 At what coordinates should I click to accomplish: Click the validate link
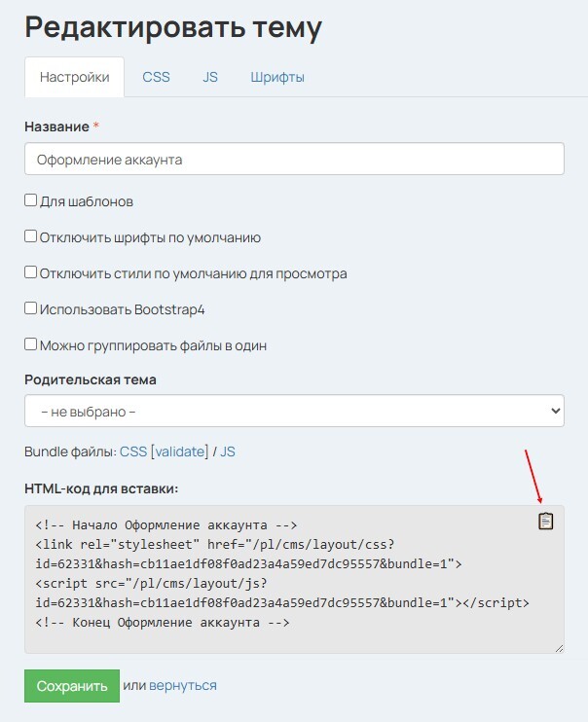[179, 451]
